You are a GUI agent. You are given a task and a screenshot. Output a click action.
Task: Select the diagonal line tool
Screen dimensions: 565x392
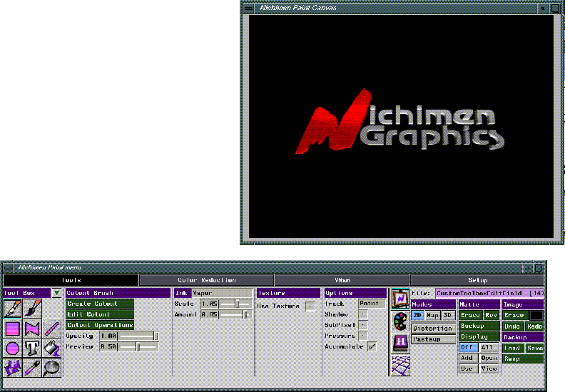tap(52, 329)
